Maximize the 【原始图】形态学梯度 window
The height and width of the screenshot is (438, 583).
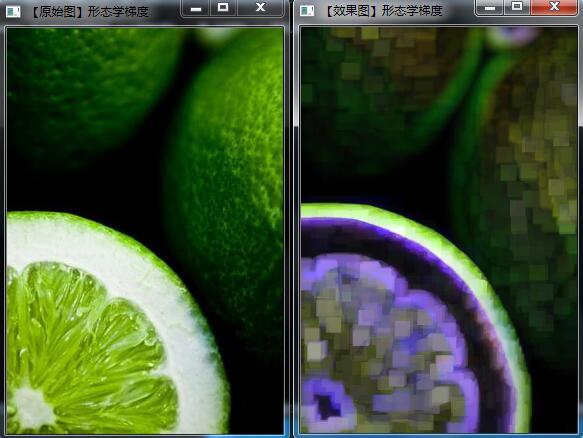point(223,8)
